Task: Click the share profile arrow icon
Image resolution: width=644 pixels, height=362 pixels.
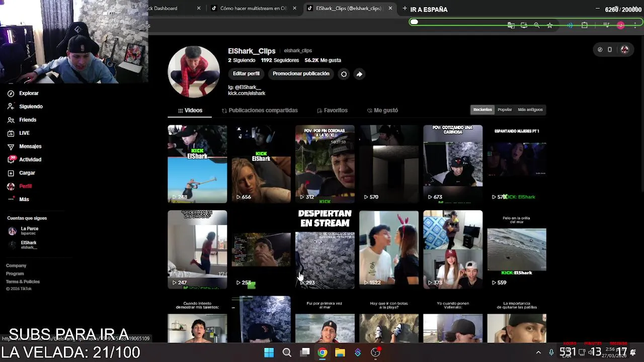Action: tap(359, 74)
